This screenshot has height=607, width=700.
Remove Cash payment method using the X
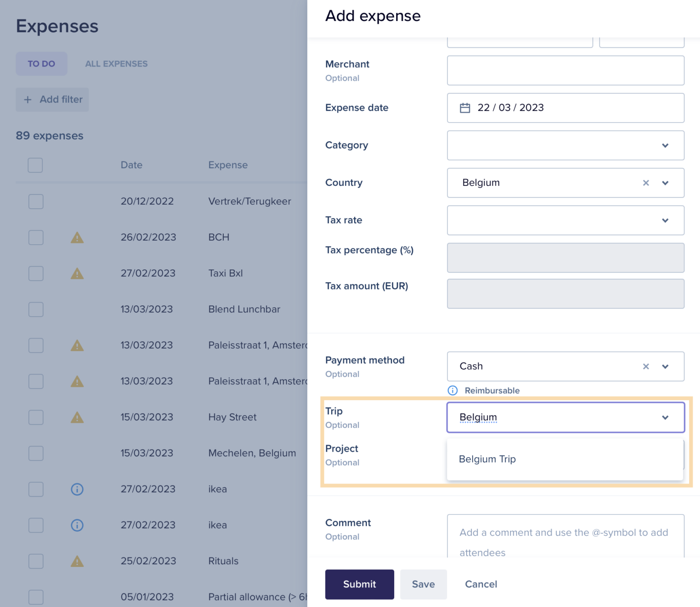646,366
